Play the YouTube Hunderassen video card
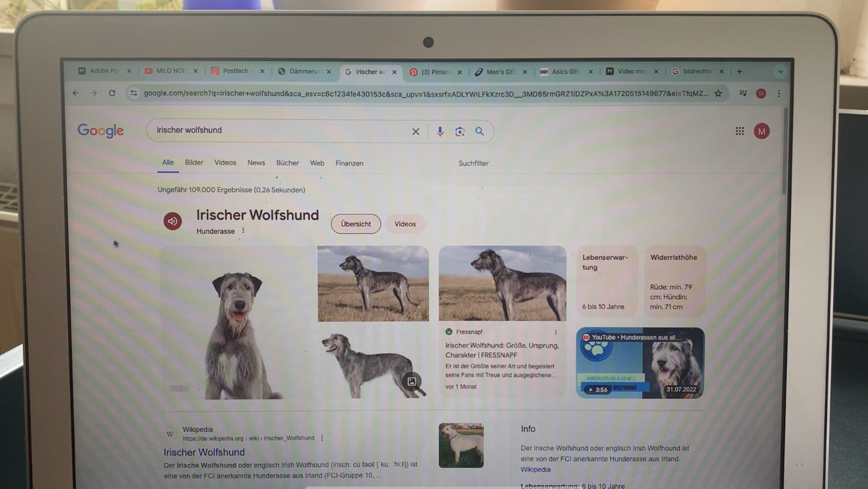The height and width of the screenshot is (489, 868). 640,363
